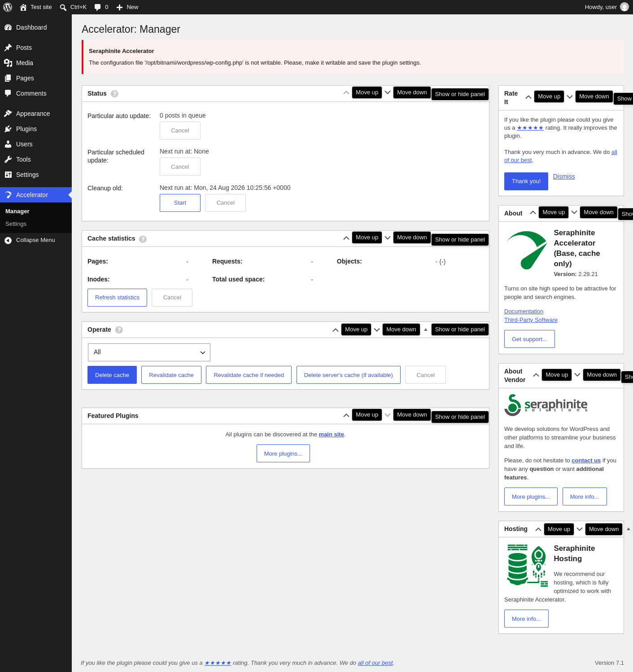The height and width of the screenshot is (672, 633).
Task: Open the Documentation link
Action: pyautogui.click(x=524, y=312)
